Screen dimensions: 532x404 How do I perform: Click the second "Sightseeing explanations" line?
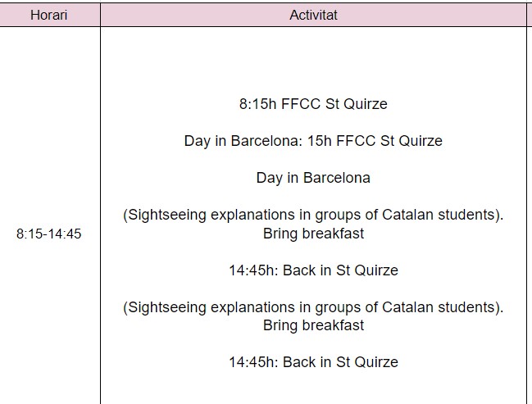point(313,307)
